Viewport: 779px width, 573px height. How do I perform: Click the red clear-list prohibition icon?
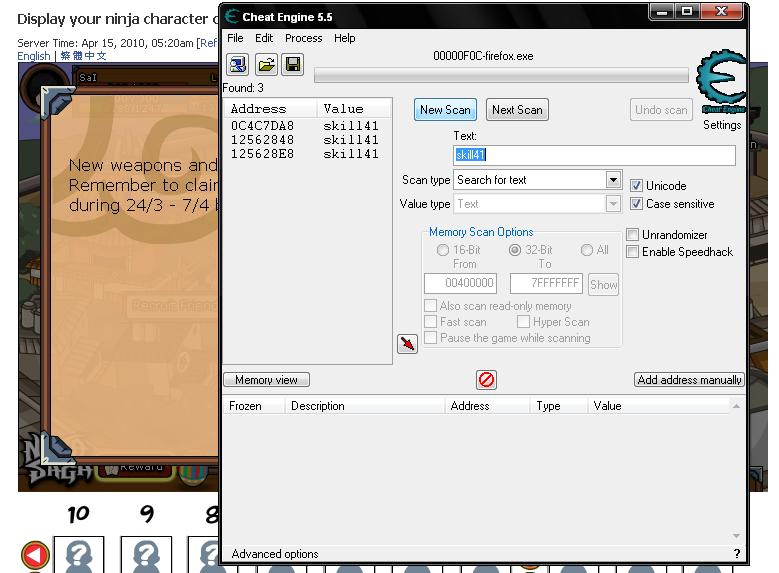[x=486, y=380]
